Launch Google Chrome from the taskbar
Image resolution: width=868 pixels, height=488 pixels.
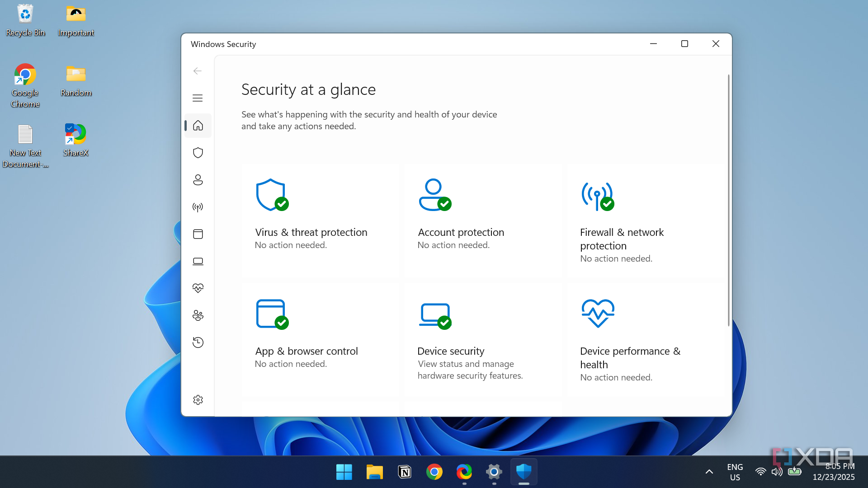coord(434,472)
